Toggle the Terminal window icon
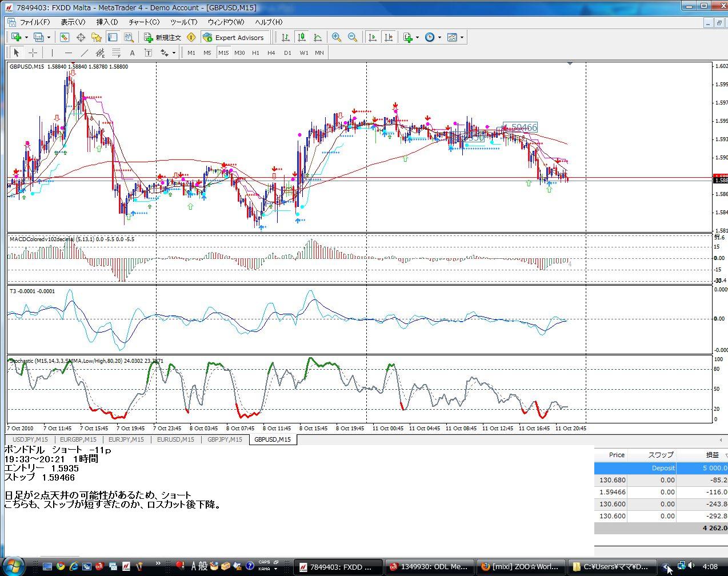Viewport: 728px width, 576px height. click(113, 37)
